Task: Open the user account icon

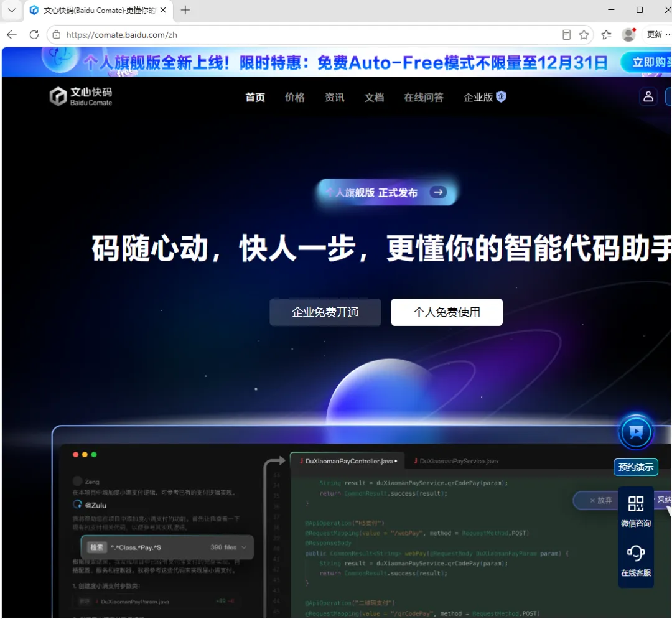Action: [x=648, y=96]
